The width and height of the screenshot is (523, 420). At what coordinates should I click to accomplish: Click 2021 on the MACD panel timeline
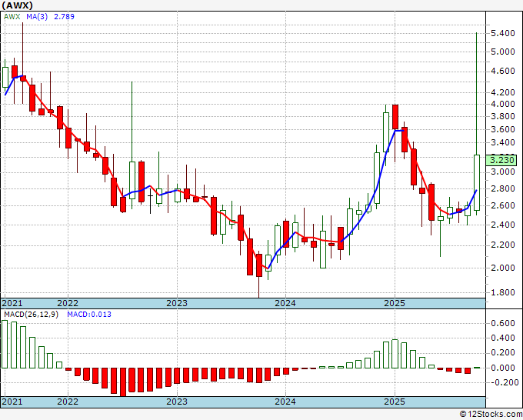12,402
